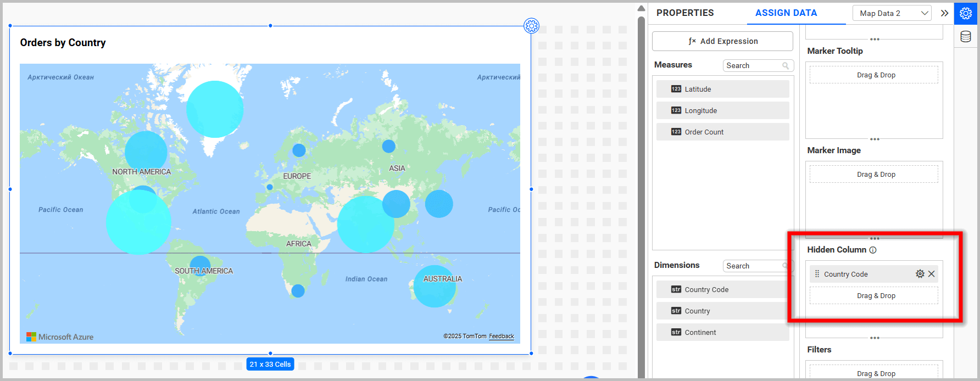
Task: Click the Dimensions search field
Action: [753, 266]
